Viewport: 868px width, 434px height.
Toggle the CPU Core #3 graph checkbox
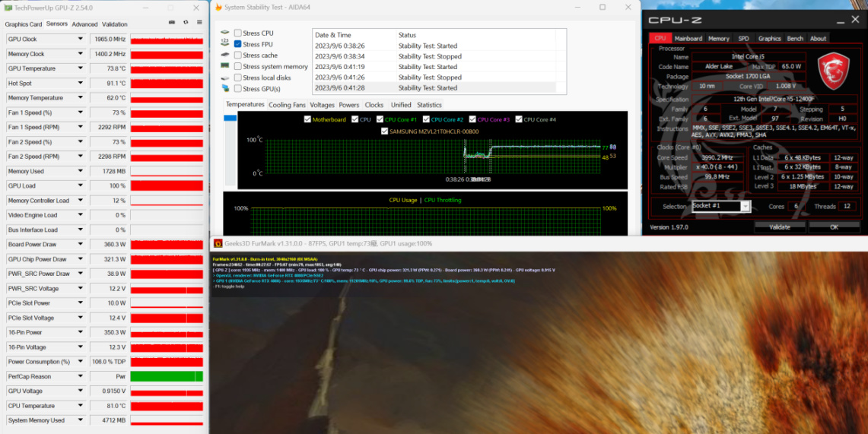pyautogui.click(x=472, y=119)
